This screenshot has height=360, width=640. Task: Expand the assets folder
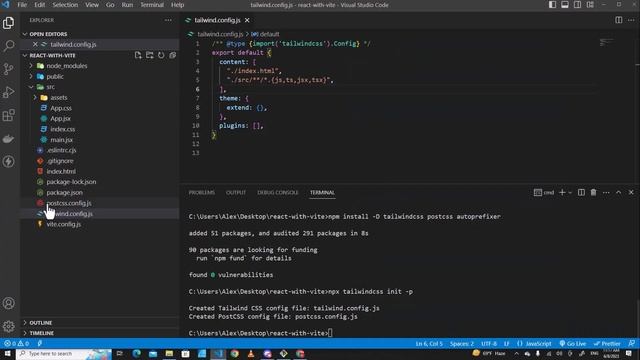click(x=35, y=98)
